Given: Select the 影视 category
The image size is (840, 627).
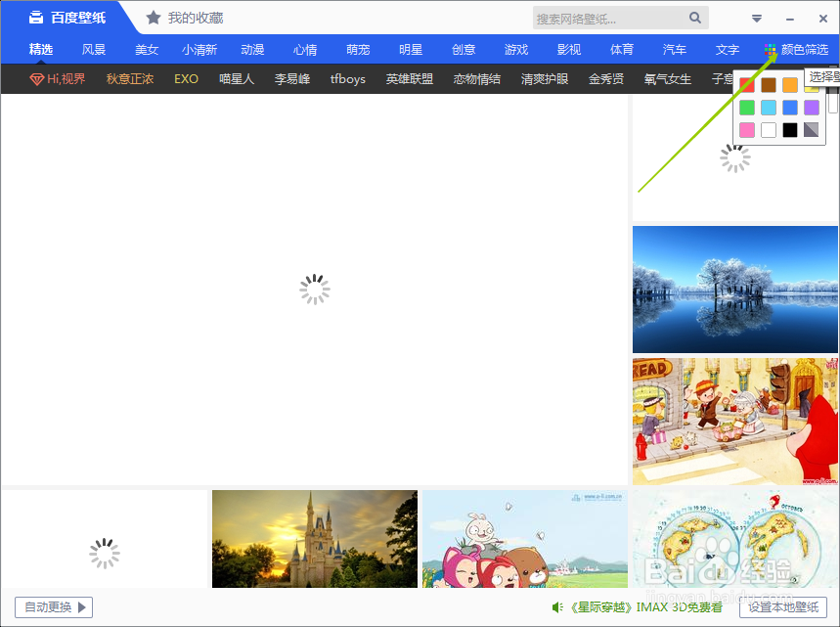Looking at the screenshot, I should pos(569,50).
